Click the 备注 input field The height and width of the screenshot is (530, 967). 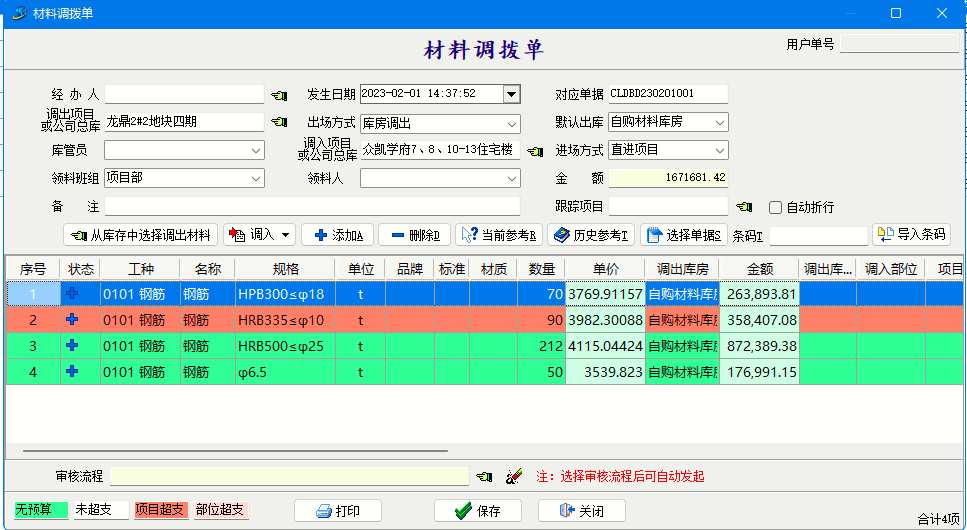pyautogui.click(x=312, y=206)
